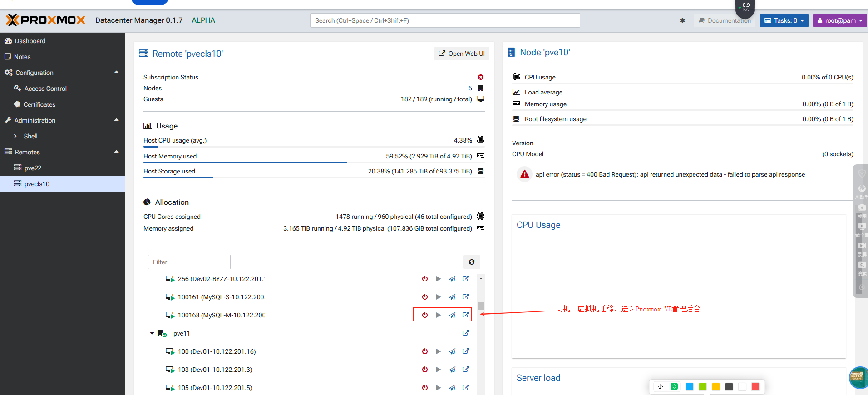Click Open Web UI button
The image size is (868, 395).
click(x=462, y=54)
